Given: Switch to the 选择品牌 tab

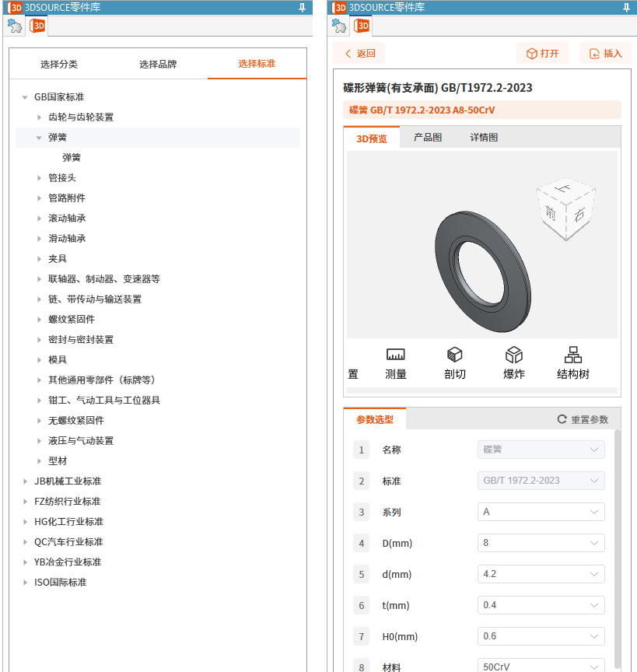Looking at the screenshot, I should [158, 64].
